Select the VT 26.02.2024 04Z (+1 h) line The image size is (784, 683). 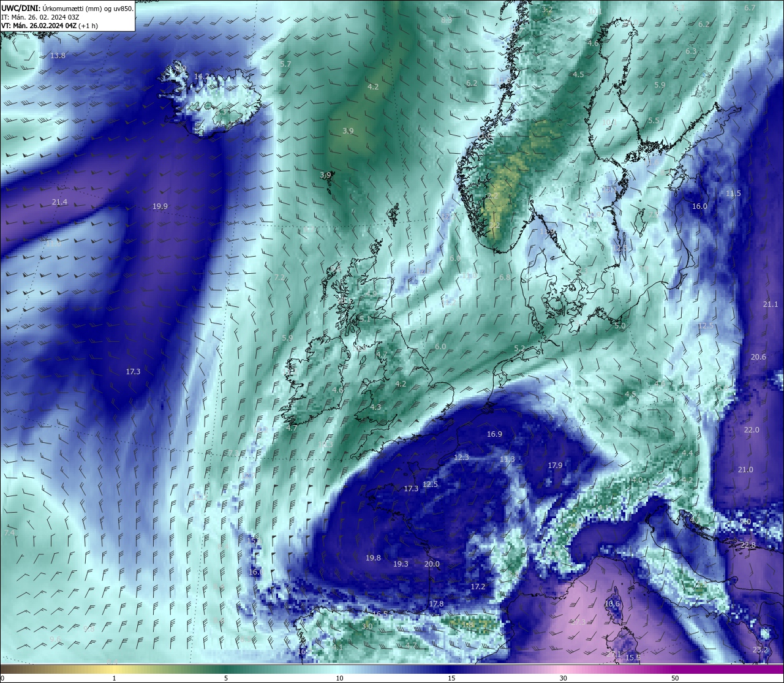tap(50, 26)
